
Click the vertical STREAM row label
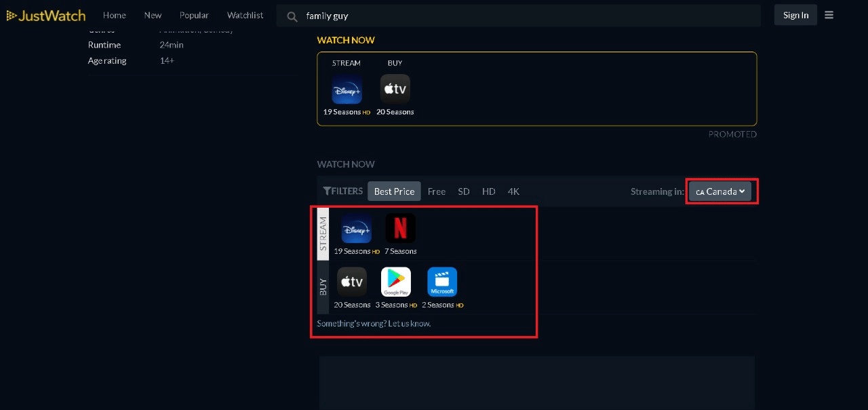point(323,234)
